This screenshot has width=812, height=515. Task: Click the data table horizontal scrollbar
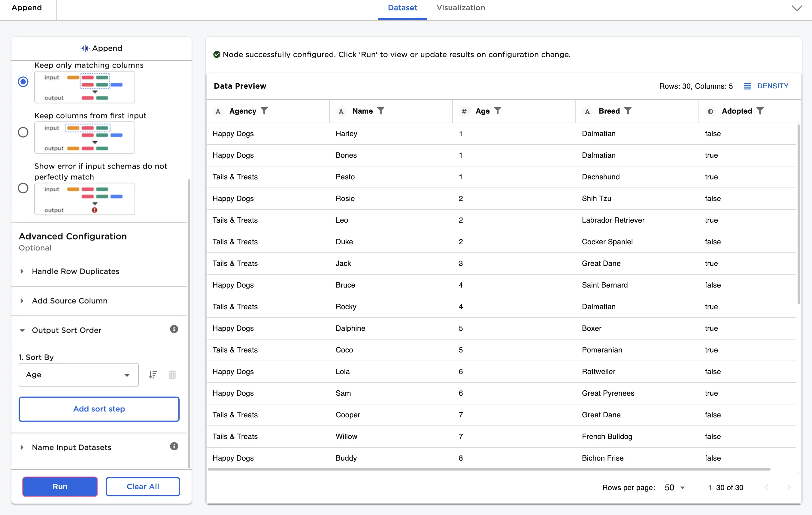[489, 469]
